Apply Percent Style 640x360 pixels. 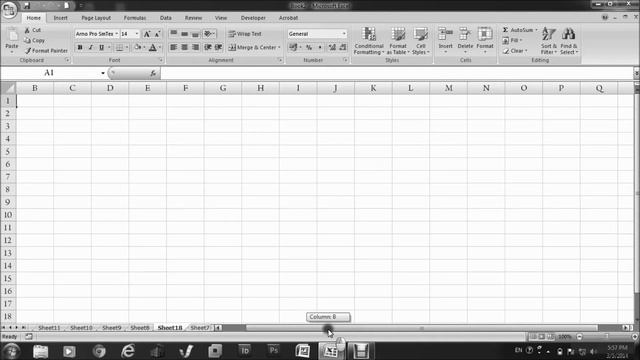click(309, 47)
